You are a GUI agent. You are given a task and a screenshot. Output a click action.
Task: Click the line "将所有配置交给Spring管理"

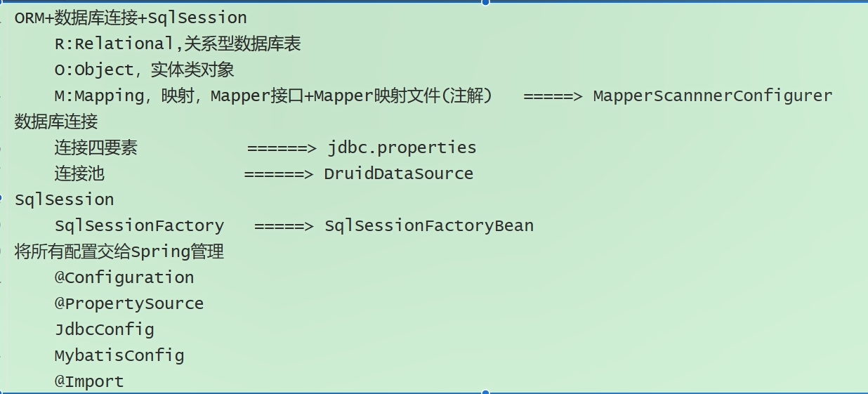[119, 251]
